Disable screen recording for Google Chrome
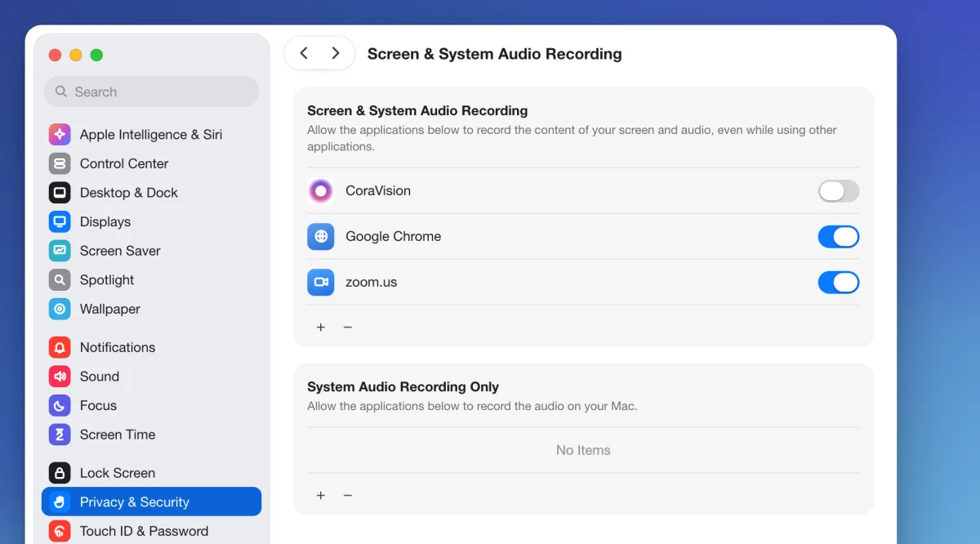Image resolution: width=980 pixels, height=544 pixels. (x=839, y=237)
